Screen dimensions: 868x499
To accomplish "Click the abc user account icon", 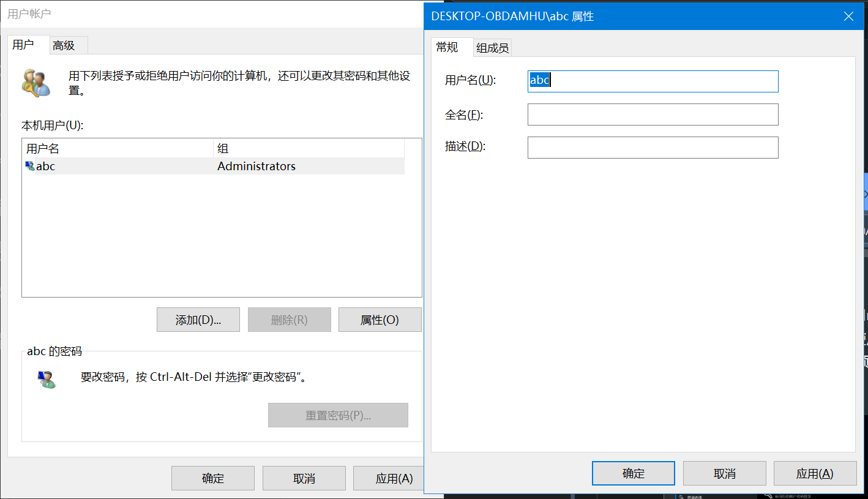I will click(x=30, y=166).
